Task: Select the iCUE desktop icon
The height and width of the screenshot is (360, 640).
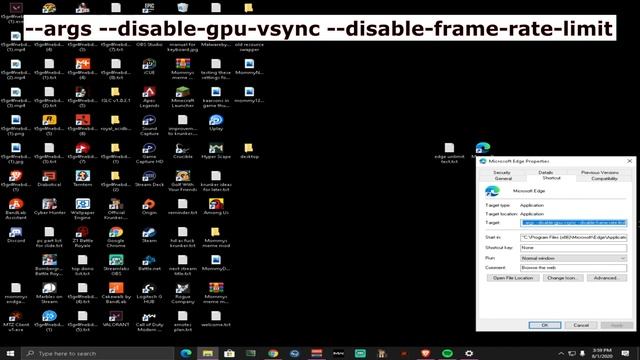Action: (149, 67)
